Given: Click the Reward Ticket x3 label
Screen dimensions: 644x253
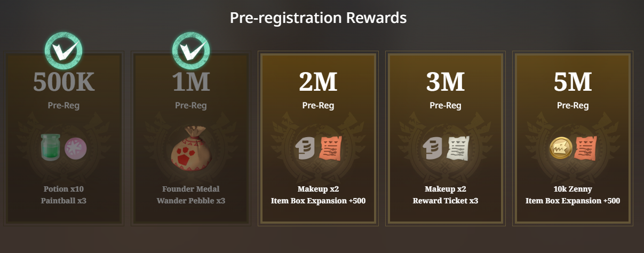Looking at the screenshot, I should click(x=446, y=201).
